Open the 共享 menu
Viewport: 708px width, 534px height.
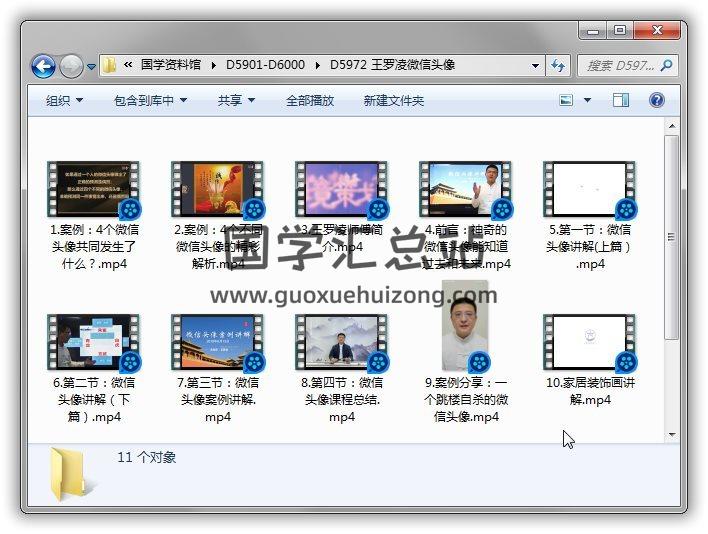click(x=236, y=100)
